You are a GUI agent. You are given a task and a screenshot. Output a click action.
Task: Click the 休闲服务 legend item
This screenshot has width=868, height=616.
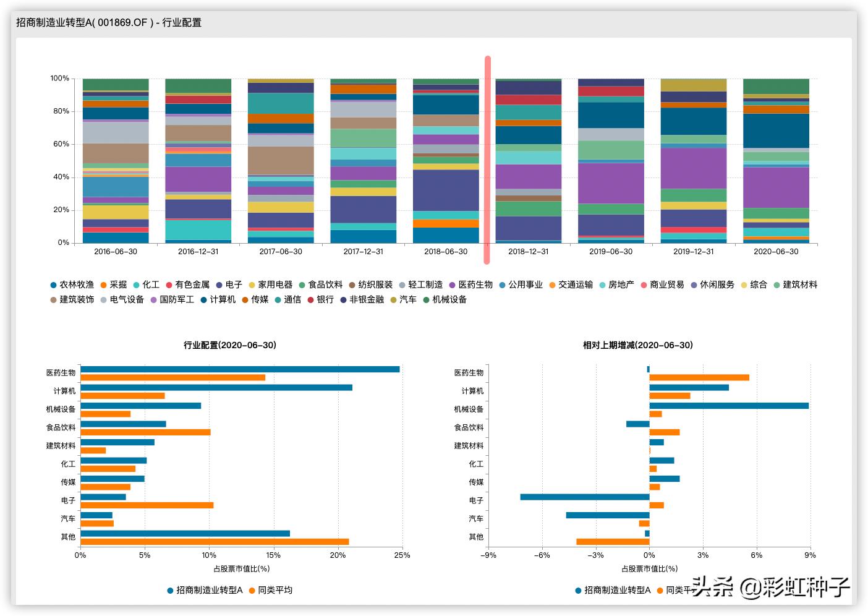pos(712,284)
